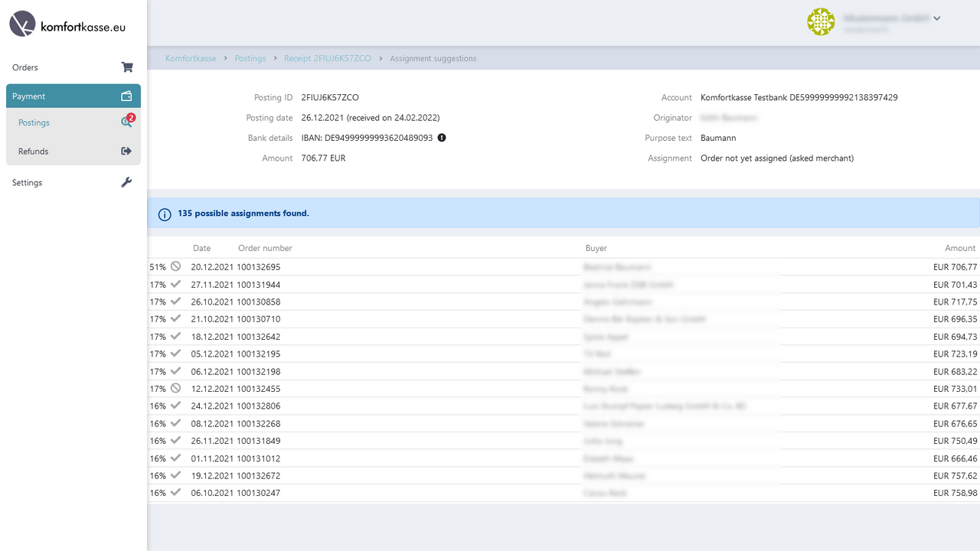Image resolution: width=980 pixels, height=551 pixels.
Task: Click the Payment wallet icon
Action: (126, 96)
